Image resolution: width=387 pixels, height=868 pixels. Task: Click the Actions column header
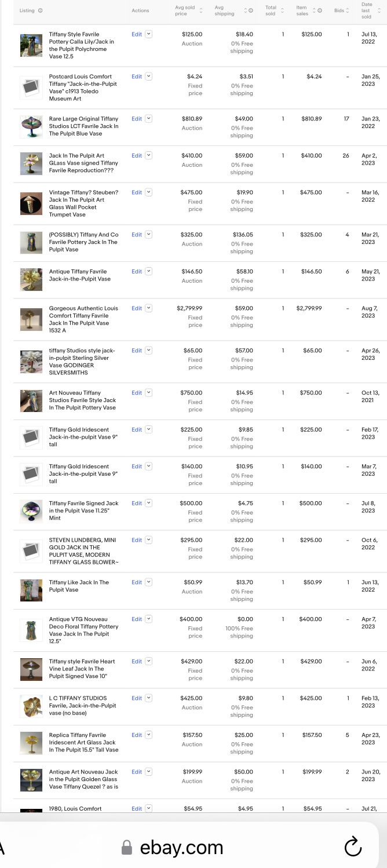(140, 10)
